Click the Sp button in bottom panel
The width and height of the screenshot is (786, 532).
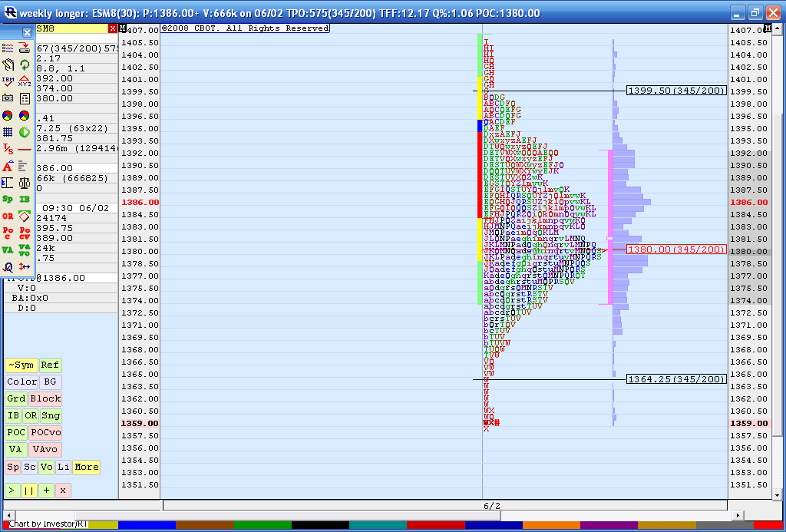coord(13,468)
